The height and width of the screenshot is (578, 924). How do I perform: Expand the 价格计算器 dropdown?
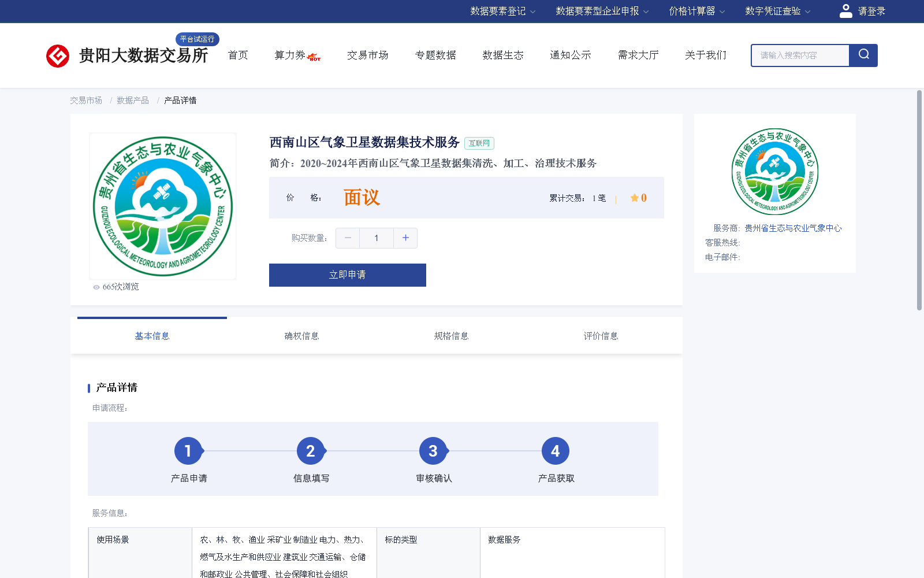point(696,11)
